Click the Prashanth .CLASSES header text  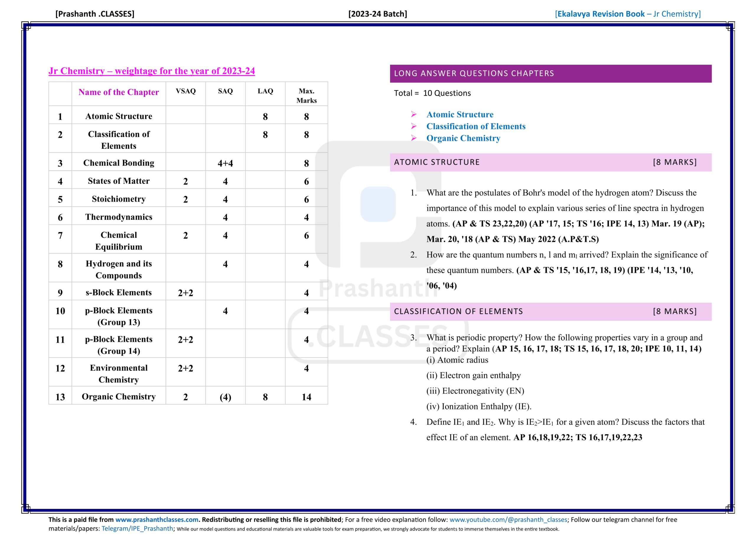(95, 14)
